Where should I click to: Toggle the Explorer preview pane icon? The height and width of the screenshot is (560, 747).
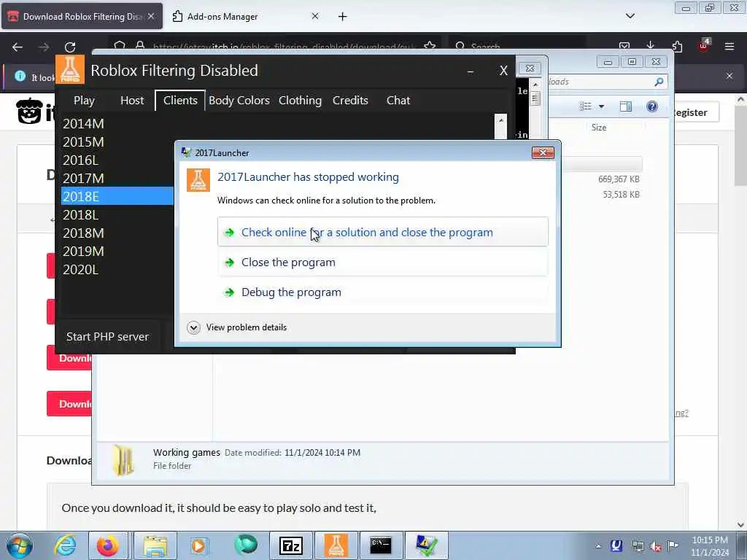(625, 106)
